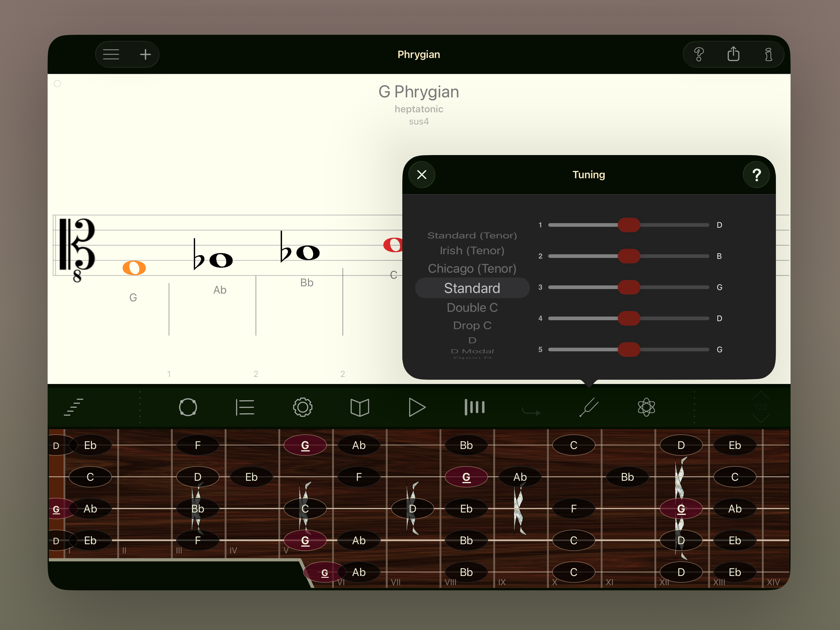Image resolution: width=840 pixels, height=630 pixels.
Task: Pick Drop C tuning from list
Action: pyautogui.click(x=472, y=325)
